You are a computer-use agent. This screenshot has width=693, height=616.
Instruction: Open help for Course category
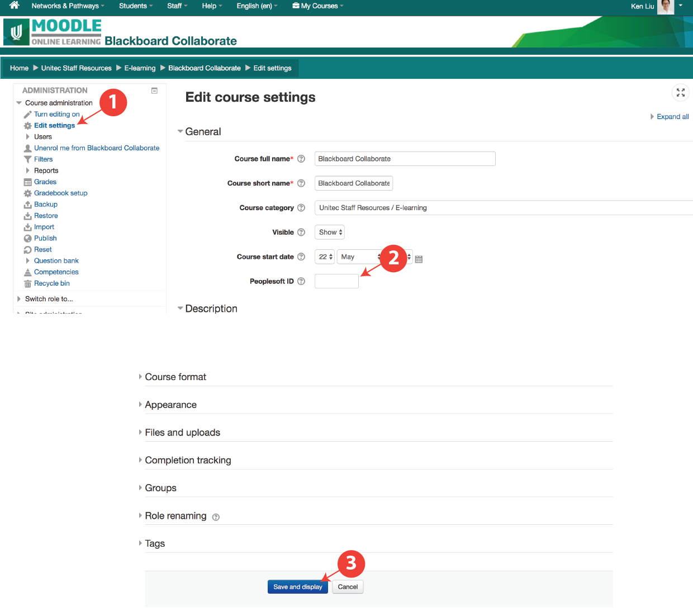tap(301, 208)
